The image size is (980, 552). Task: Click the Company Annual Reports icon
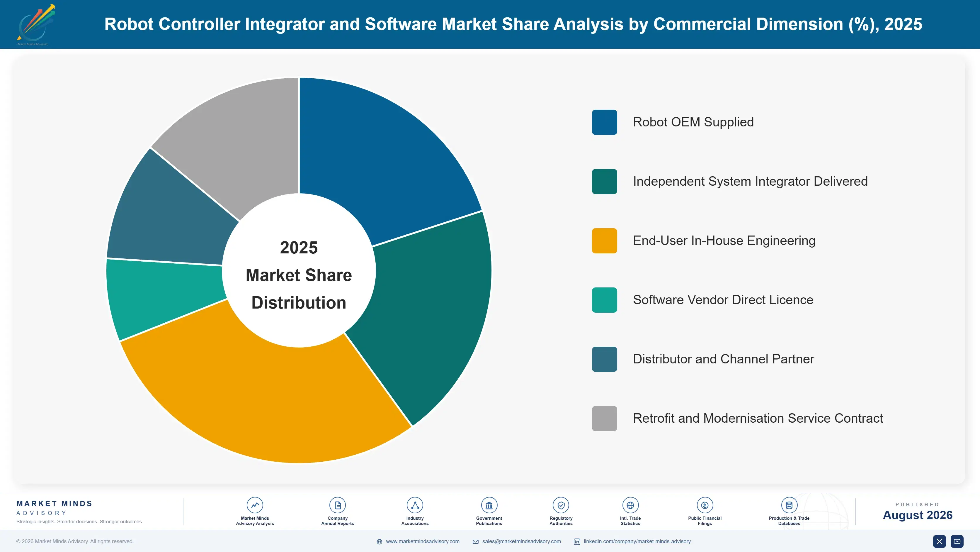tap(337, 505)
